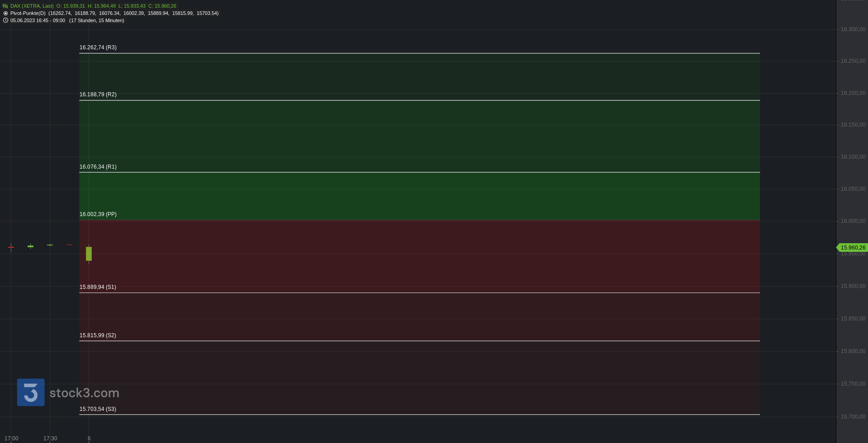Screen dimensions: 868x443
Task: Open the stock3.com watermark link
Action: (x=85, y=393)
